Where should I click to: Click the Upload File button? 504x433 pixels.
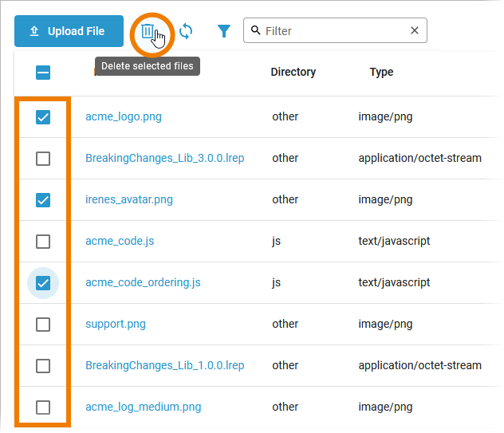click(69, 31)
